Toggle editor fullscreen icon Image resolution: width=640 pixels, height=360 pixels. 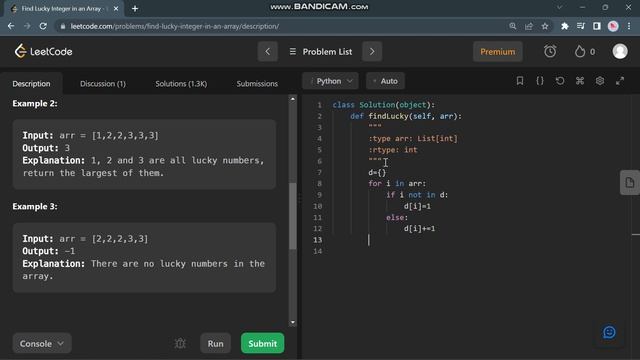pos(620,81)
